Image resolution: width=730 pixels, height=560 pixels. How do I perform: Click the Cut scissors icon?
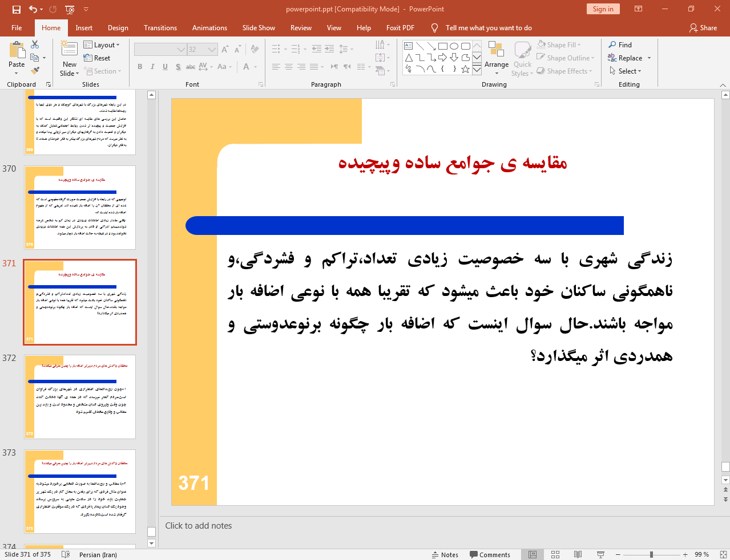pos(35,44)
